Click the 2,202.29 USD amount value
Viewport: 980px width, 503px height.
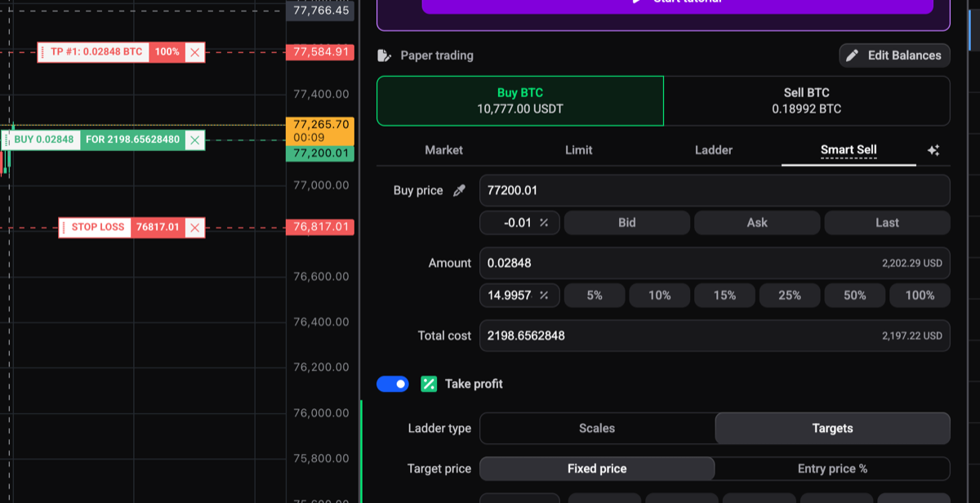(x=912, y=264)
